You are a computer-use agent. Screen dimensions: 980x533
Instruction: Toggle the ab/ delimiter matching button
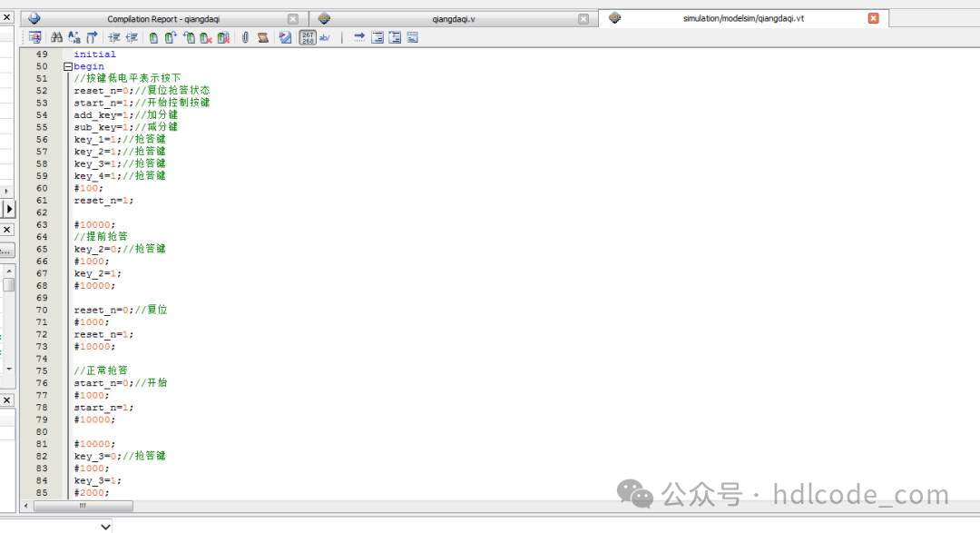coord(324,37)
